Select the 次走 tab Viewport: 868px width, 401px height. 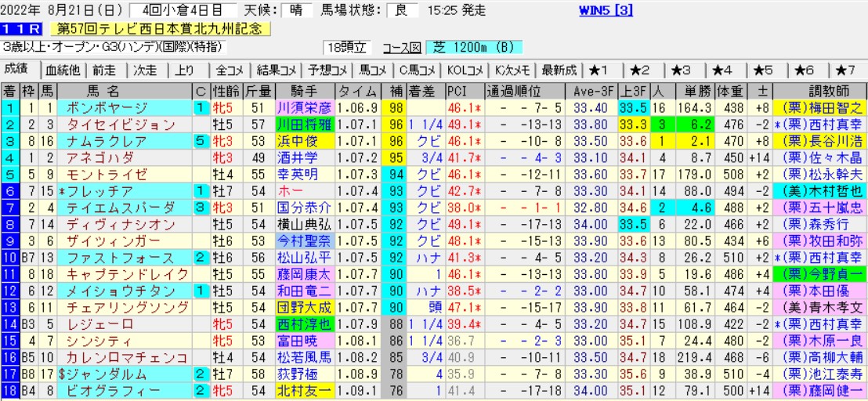146,69
